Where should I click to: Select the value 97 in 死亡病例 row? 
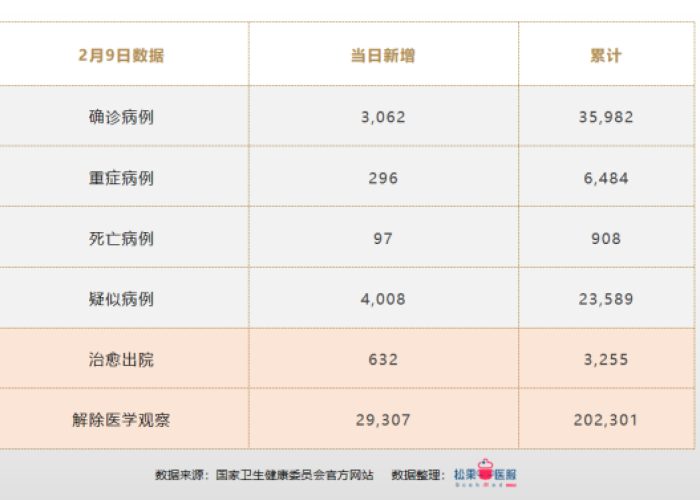(383, 238)
